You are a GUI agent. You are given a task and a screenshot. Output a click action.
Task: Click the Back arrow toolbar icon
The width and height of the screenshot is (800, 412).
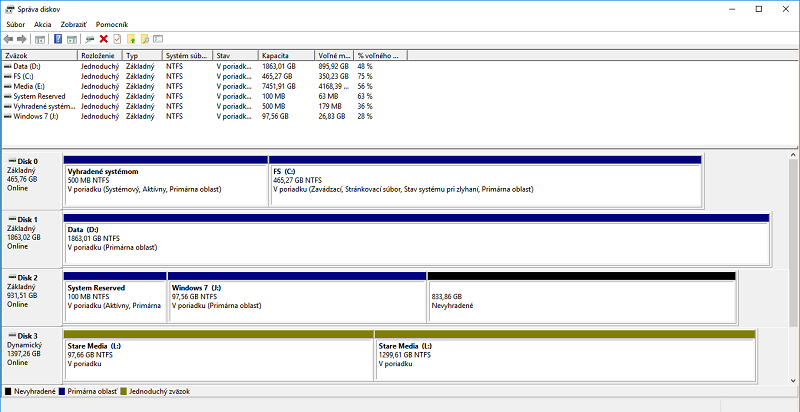8,39
